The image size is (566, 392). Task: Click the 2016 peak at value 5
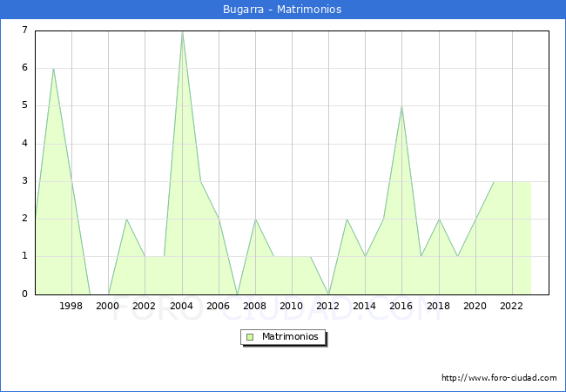(x=401, y=106)
